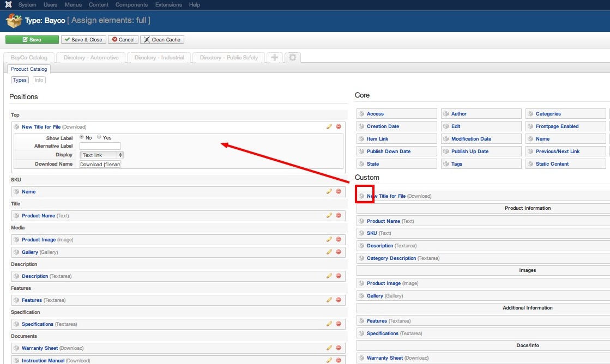This screenshot has width=610, height=364.
Task: Select the Modification Date core element
Action: (481, 139)
